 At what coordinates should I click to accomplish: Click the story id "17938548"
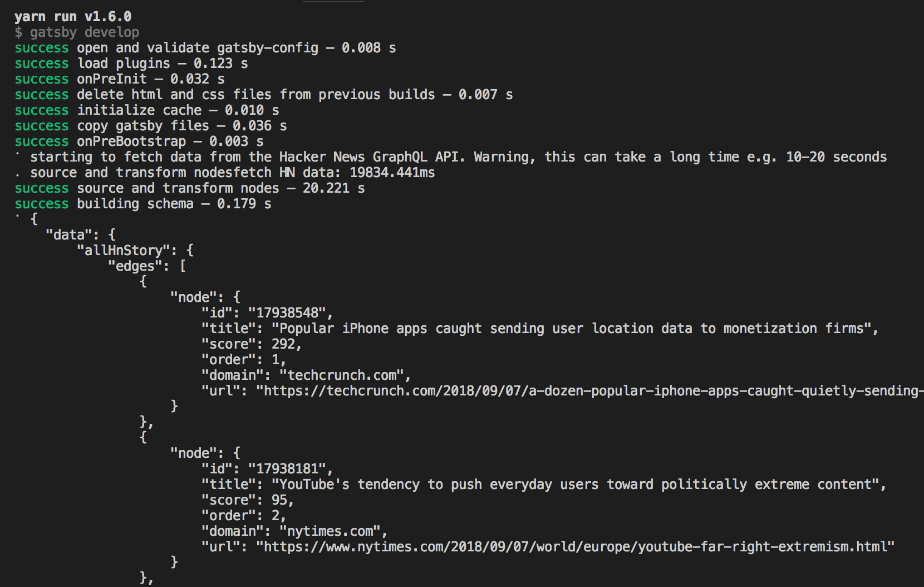(287, 313)
